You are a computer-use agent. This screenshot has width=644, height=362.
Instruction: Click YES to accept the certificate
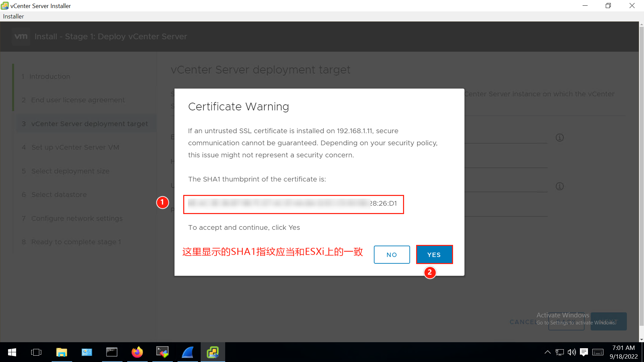[434, 255]
